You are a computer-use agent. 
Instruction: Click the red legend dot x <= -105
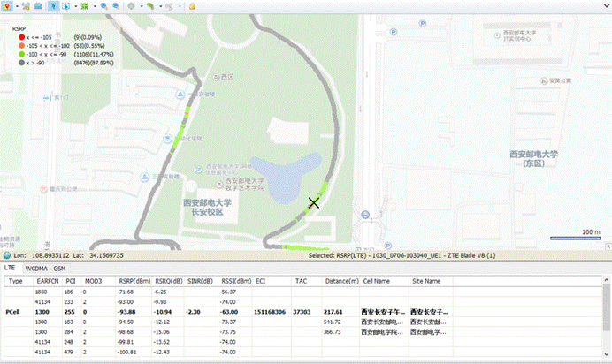click(x=21, y=37)
